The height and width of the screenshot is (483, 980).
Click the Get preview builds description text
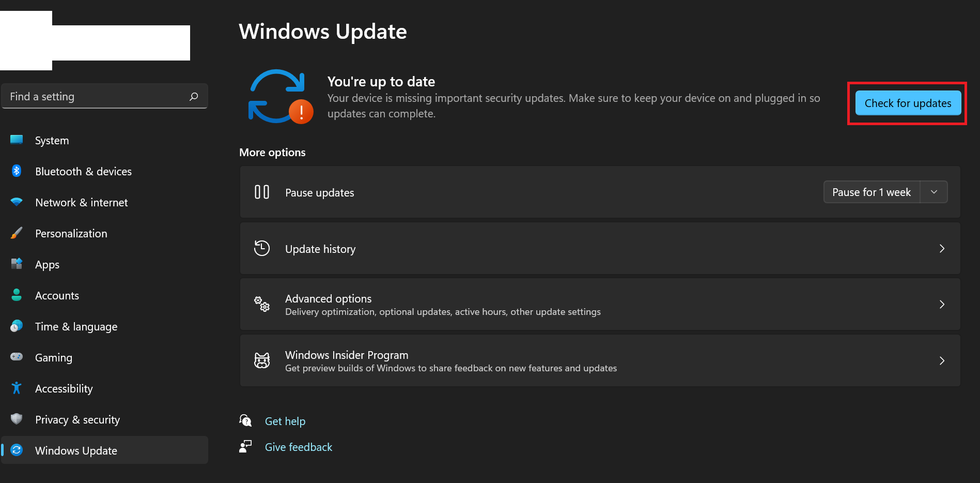[451, 368]
